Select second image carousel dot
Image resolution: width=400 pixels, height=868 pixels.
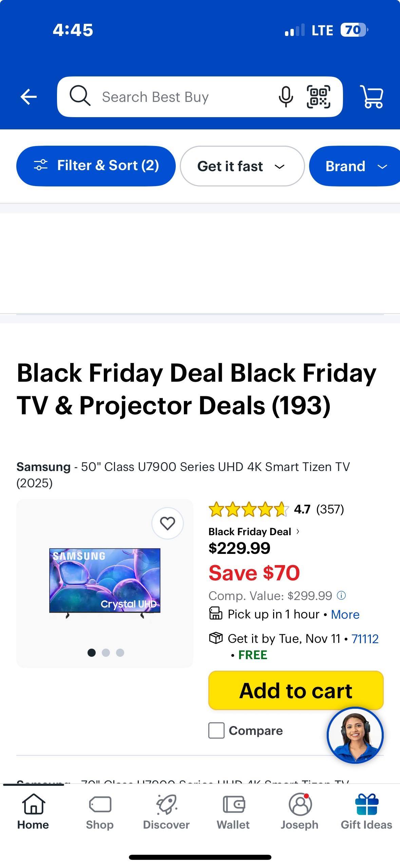(106, 653)
